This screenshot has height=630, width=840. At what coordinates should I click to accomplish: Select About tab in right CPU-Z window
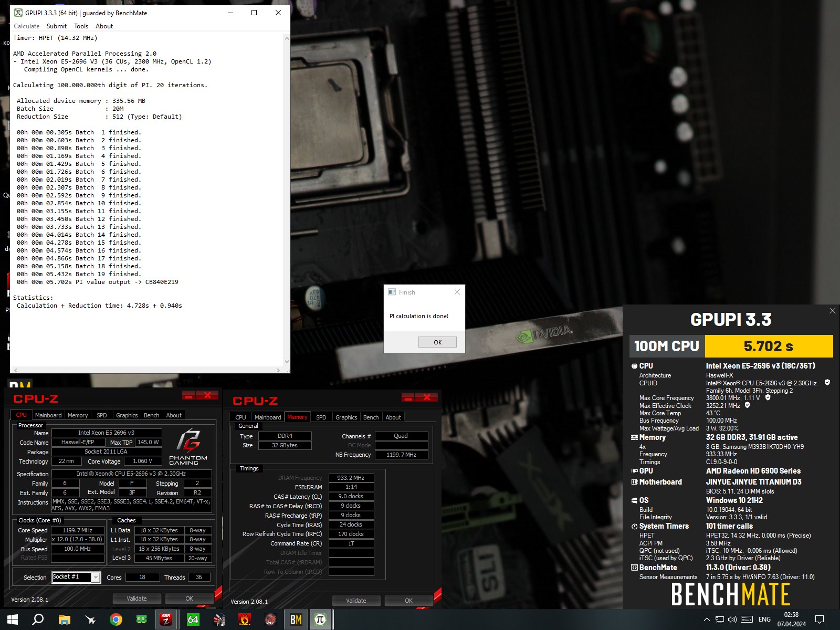point(393,417)
